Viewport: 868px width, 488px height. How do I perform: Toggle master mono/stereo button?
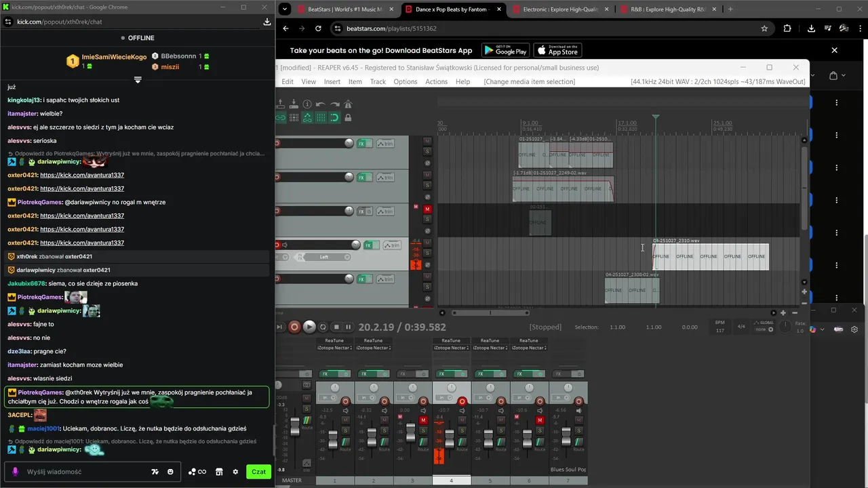coord(307,384)
